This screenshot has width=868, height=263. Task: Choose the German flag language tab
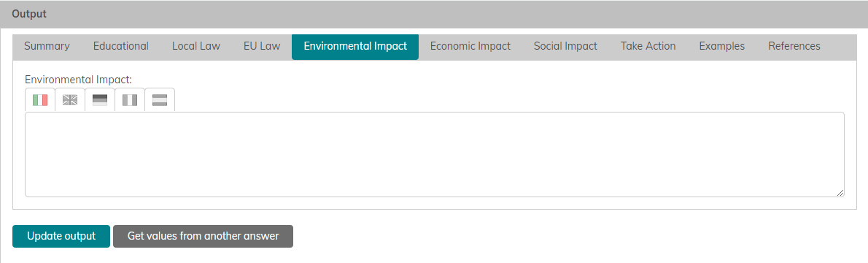tap(100, 100)
